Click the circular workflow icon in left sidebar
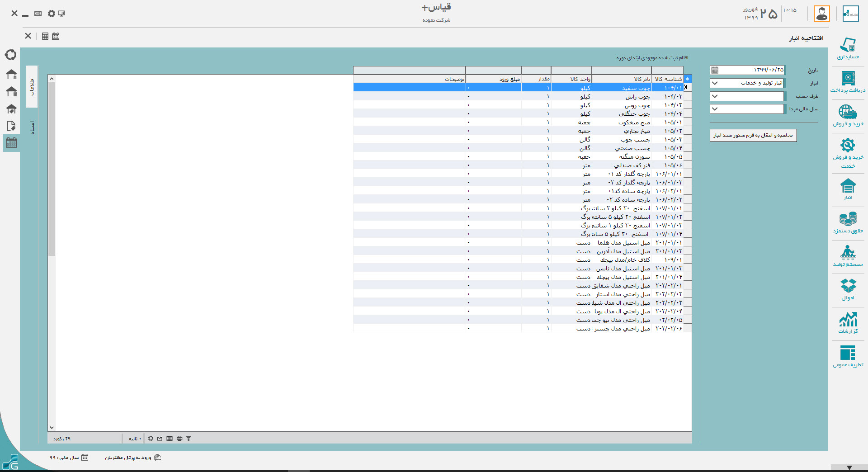The height and width of the screenshot is (472, 868). [11, 55]
